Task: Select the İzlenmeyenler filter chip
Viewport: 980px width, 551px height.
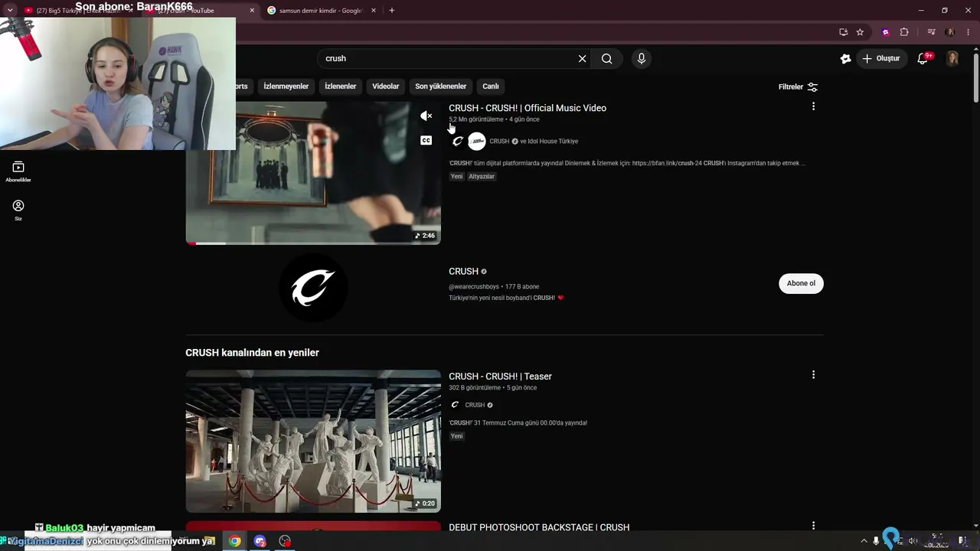Action: (x=286, y=86)
